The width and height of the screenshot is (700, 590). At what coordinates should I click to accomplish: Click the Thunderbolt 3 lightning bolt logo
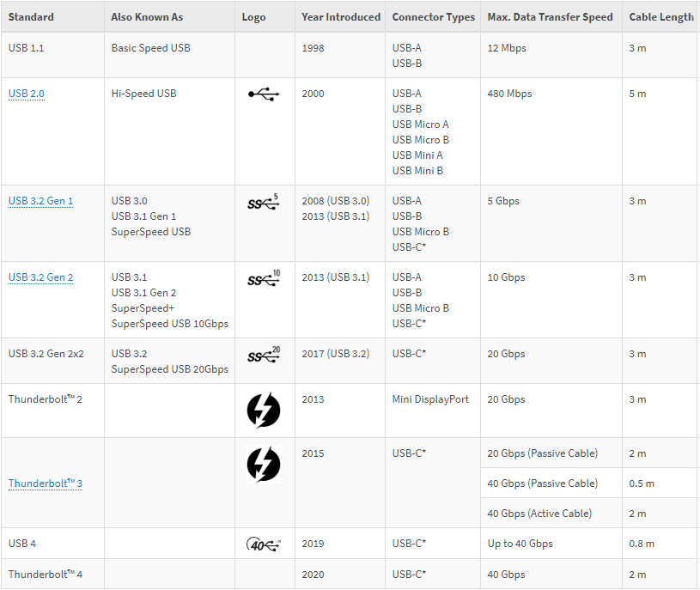click(x=263, y=465)
